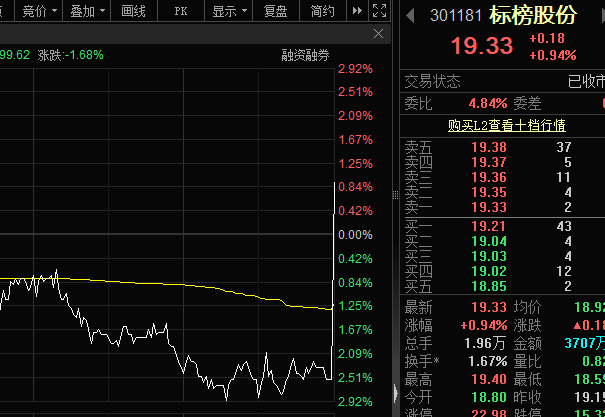Click 购买L2查看十档行情 link
The image size is (605, 417).
pos(507,125)
